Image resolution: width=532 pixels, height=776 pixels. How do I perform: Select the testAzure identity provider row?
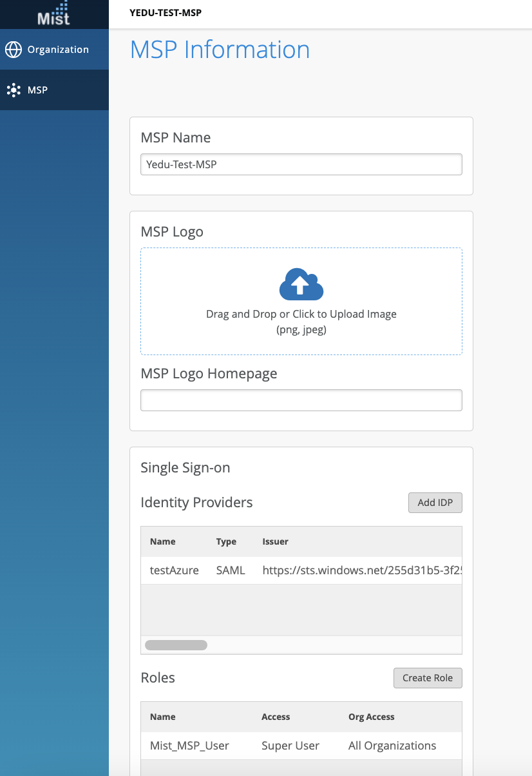(x=175, y=570)
